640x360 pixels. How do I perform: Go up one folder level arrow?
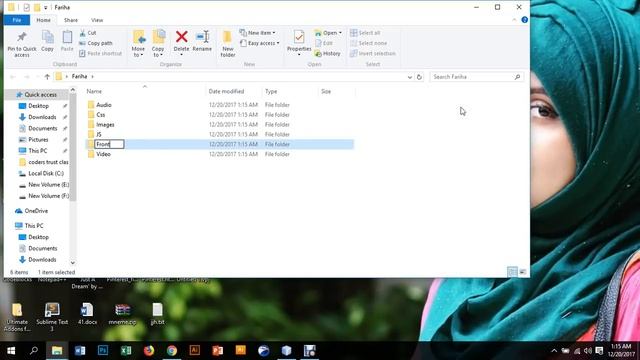pos(47,77)
